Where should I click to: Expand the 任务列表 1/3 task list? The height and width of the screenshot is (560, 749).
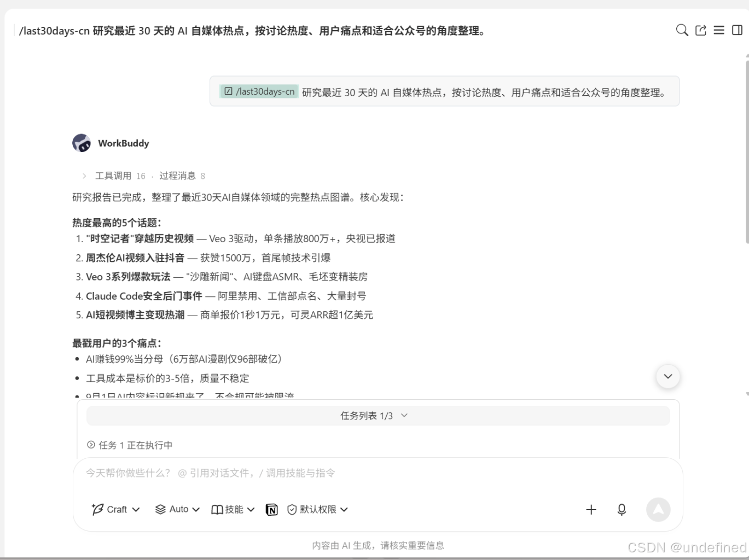[378, 416]
